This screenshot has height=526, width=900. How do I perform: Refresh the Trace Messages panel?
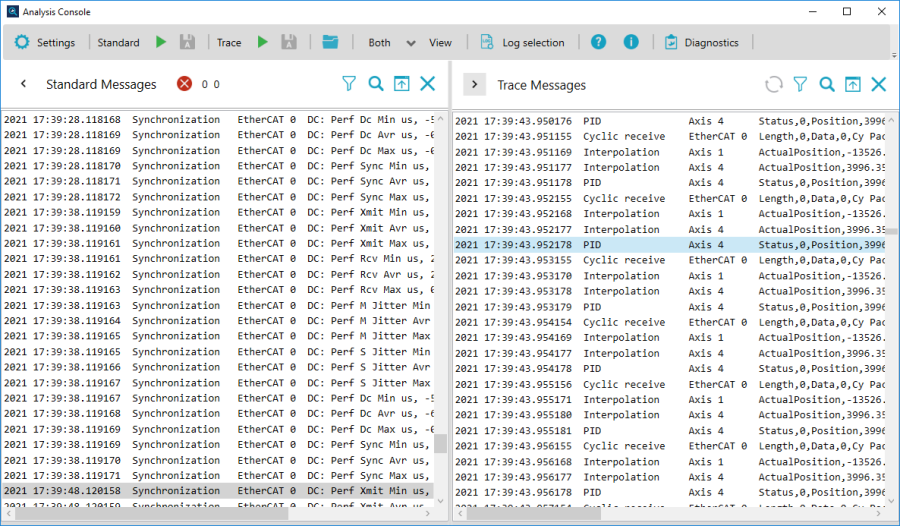[773, 85]
